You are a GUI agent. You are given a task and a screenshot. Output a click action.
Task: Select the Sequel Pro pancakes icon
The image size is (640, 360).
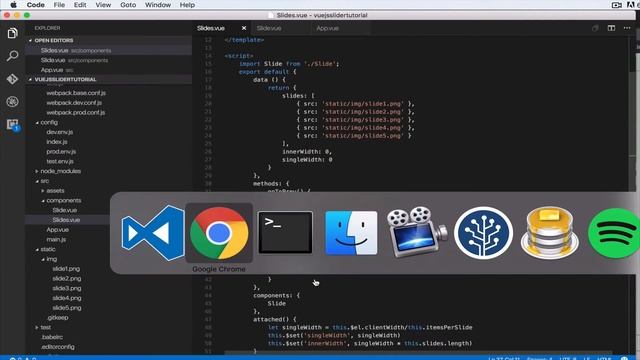tap(549, 233)
